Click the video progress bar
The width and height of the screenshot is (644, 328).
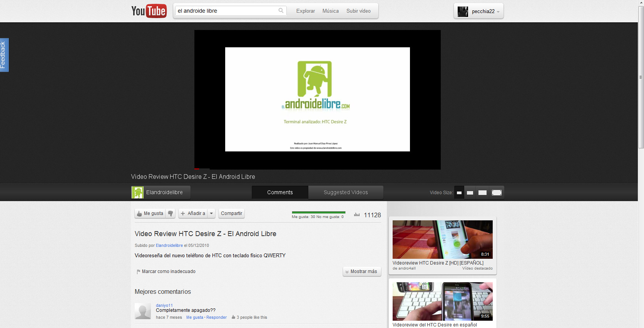(x=317, y=168)
